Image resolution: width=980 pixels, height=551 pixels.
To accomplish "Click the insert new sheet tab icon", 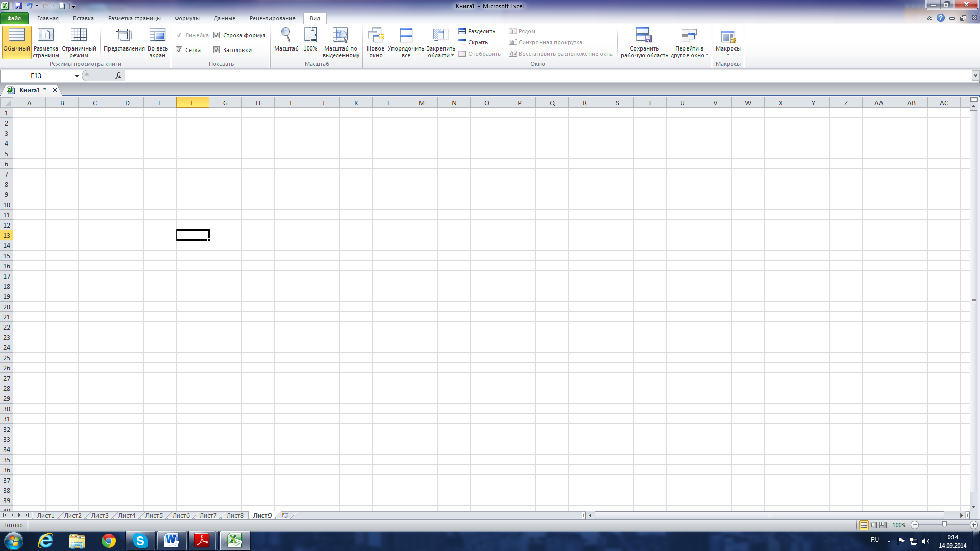I will (285, 515).
